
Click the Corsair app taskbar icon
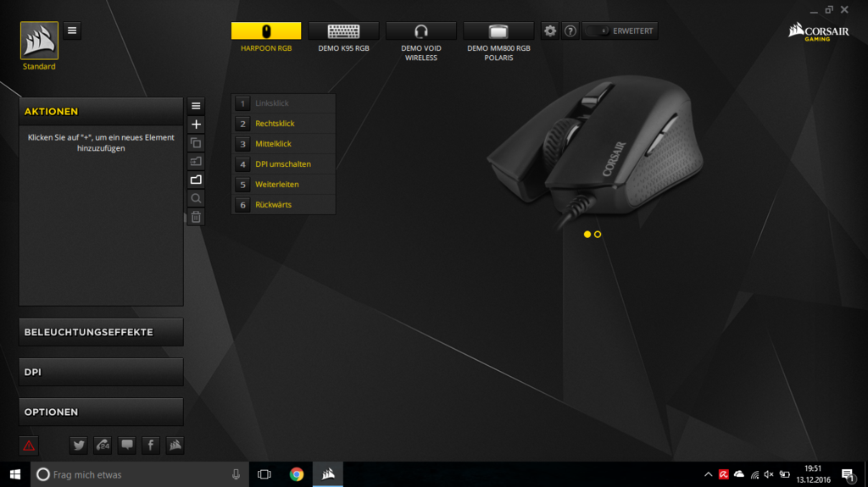[328, 474]
